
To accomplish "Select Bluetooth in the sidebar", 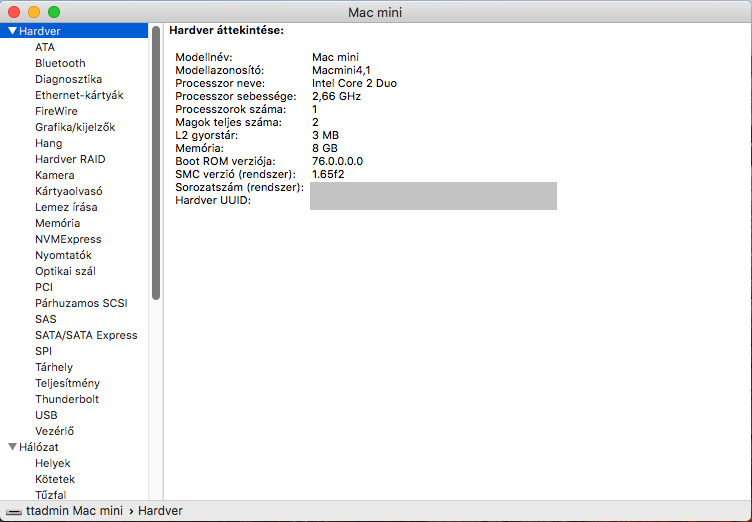I will coord(60,63).
